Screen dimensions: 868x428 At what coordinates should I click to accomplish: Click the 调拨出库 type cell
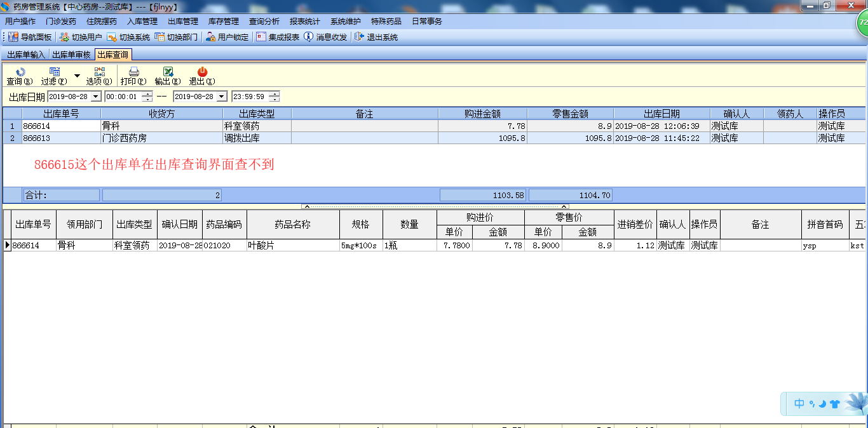point(257,138)
